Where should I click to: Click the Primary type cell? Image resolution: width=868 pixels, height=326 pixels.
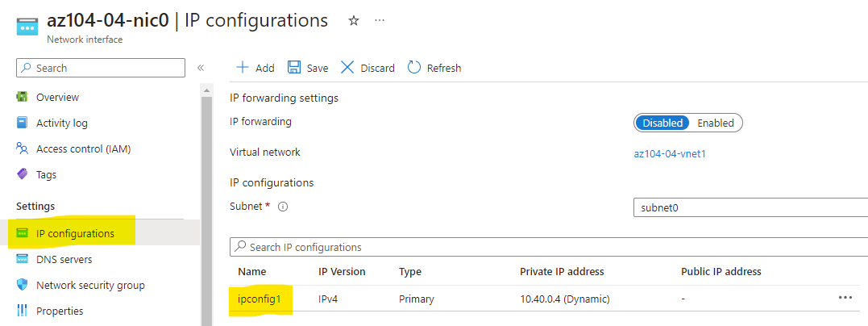417,299
